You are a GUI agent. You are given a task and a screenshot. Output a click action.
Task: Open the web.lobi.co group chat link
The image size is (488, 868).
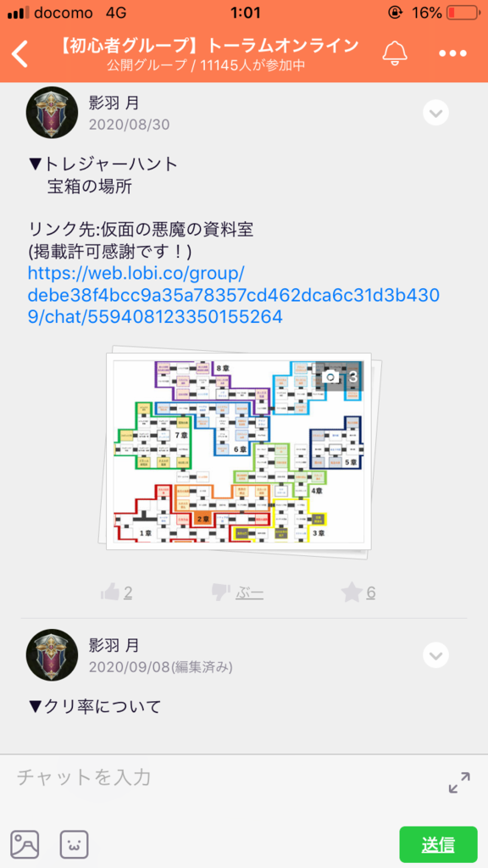233,295
